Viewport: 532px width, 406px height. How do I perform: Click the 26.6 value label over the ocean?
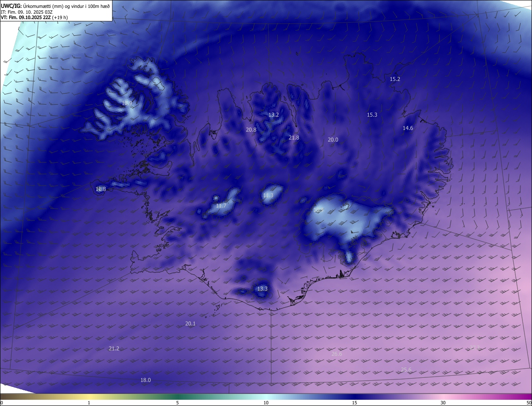point(337,354)
